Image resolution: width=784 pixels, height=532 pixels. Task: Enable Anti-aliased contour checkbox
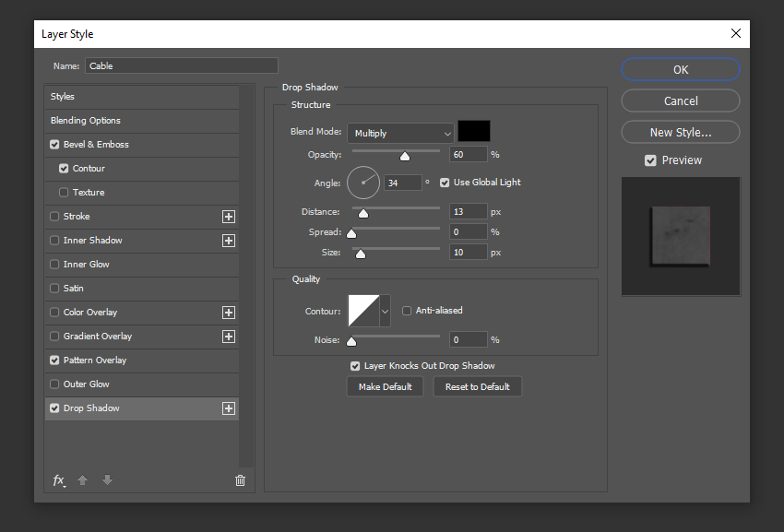pyautogui.click(x=407, y=311)
